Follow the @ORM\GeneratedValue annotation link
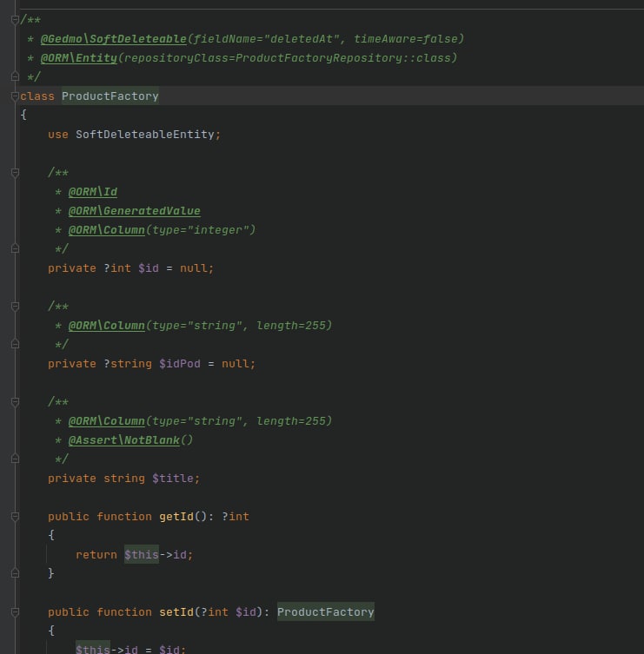Image resolution: width=644 pixels, height=654 pixels. click(x=135, y=211)
